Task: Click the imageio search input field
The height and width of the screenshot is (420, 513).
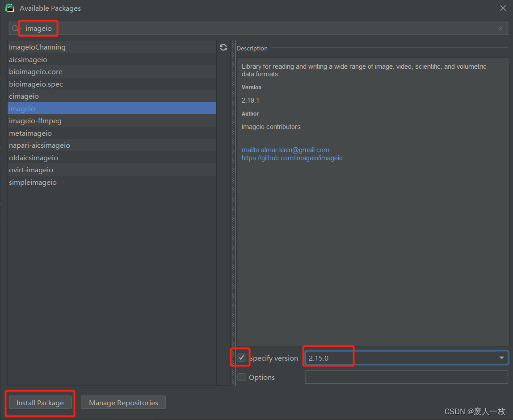Action: (258, 29)
